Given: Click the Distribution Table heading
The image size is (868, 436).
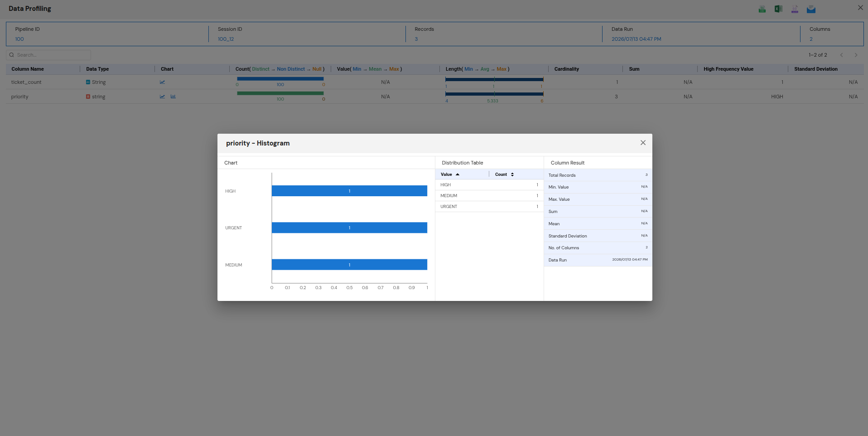Looking at the screenshot, I should [462, 163].
